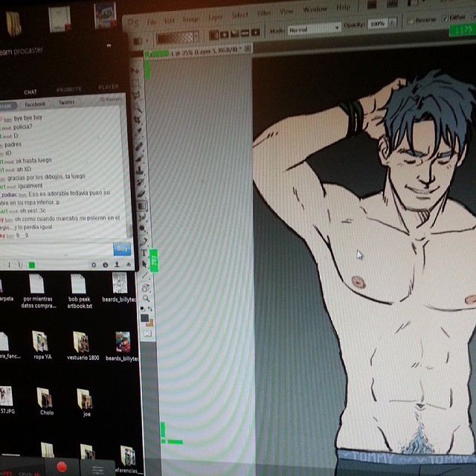476x476 pixels.
Task: Select the Rectangular Marquee tool
Action: click(x=135, y=83)
